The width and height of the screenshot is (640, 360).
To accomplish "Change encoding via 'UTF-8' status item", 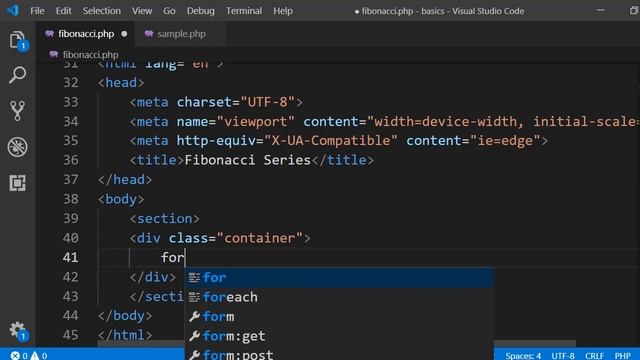I will (563, 356).
